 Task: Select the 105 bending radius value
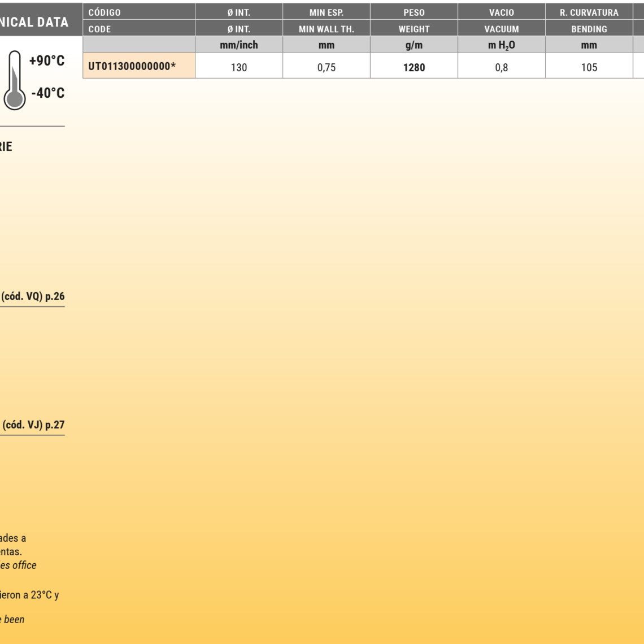[x=589, y=68]
